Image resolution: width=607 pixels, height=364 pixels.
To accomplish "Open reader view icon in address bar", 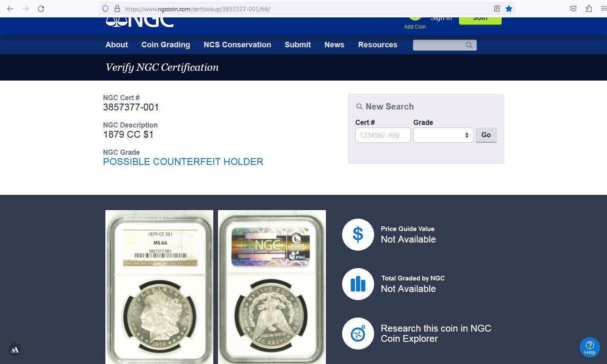I will pyautogui.click(x=497, y=9).
